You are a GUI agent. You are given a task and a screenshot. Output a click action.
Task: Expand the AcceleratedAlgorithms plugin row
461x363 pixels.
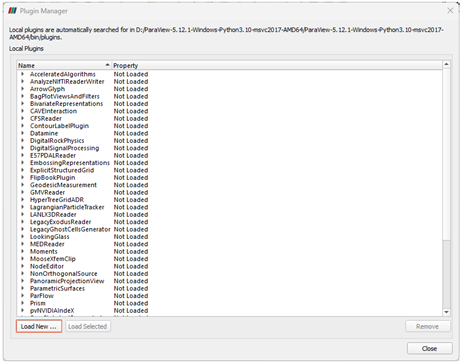coord(23,74)
